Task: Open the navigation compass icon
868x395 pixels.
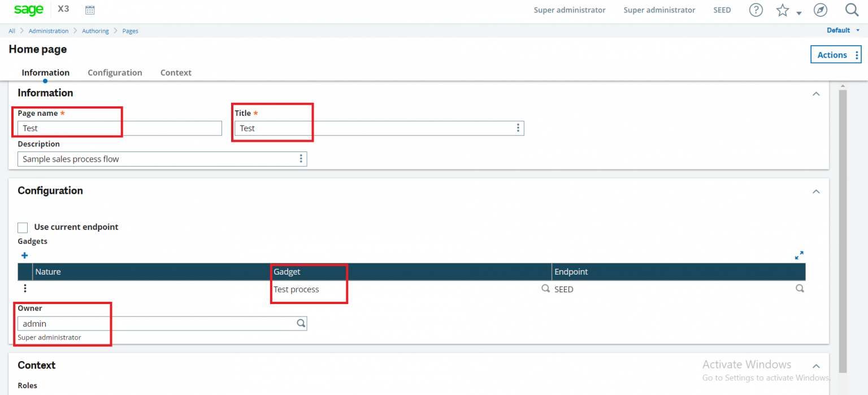Action: (x=820, y=10)
